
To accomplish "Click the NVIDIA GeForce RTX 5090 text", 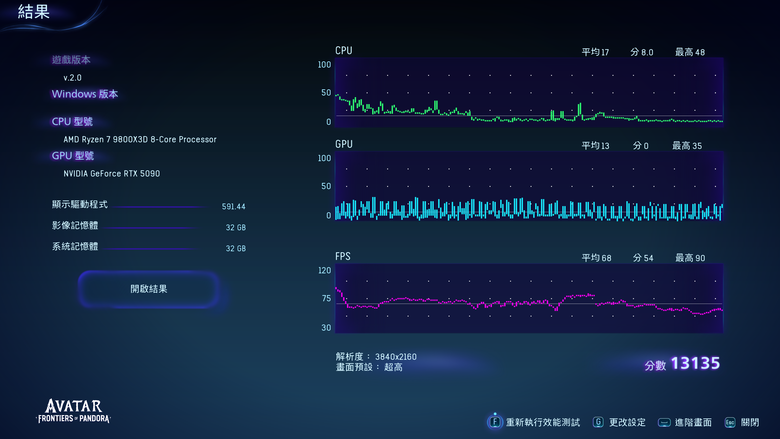I will pos(111,174).
